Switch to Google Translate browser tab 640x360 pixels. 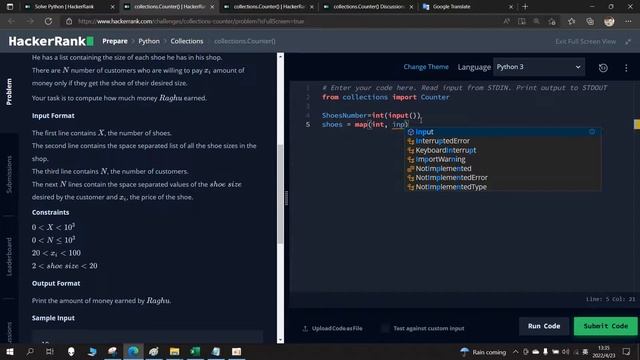(x=467, y=7)
